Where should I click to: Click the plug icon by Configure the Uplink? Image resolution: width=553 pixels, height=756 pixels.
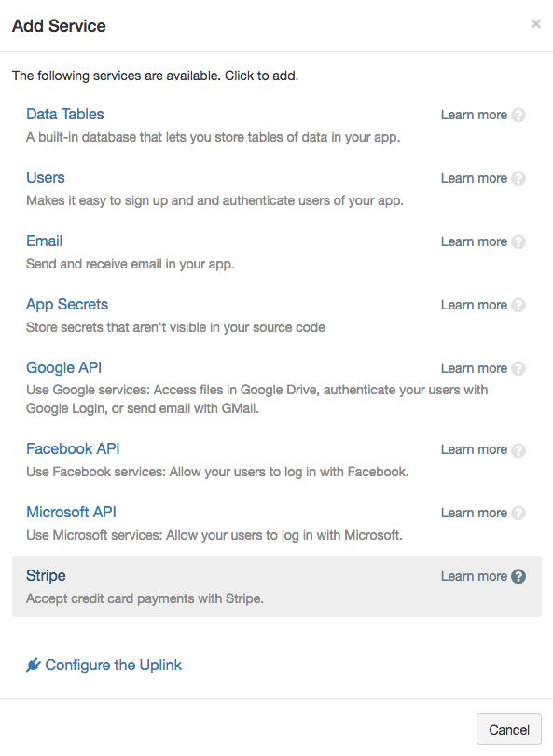(x=34, y=666)
